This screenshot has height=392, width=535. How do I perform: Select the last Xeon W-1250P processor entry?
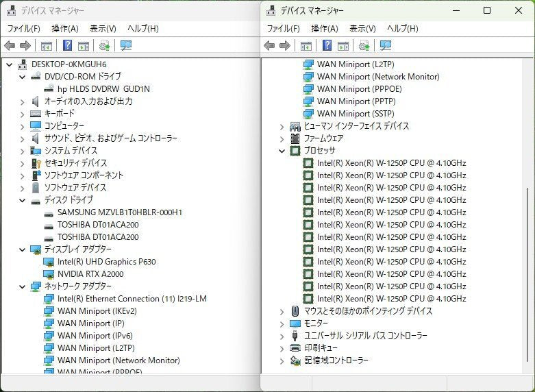pyautogui.click(x=391, y=299)
